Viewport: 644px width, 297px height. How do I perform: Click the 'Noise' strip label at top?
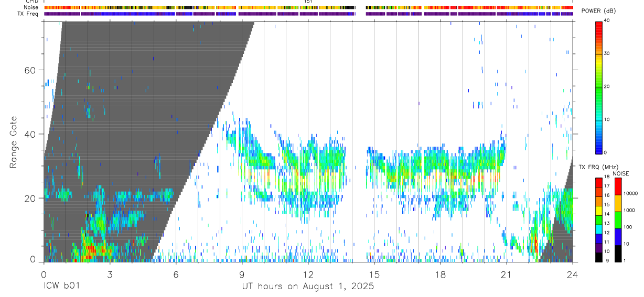click(x=31, y=7)
